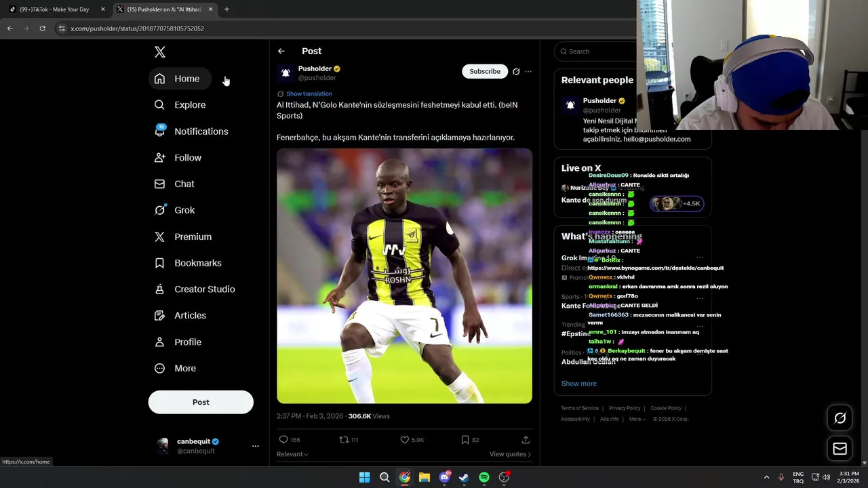Click the share post icon
Image resolution: width=868 pixels, height=488 pixels.
point(526,440)
